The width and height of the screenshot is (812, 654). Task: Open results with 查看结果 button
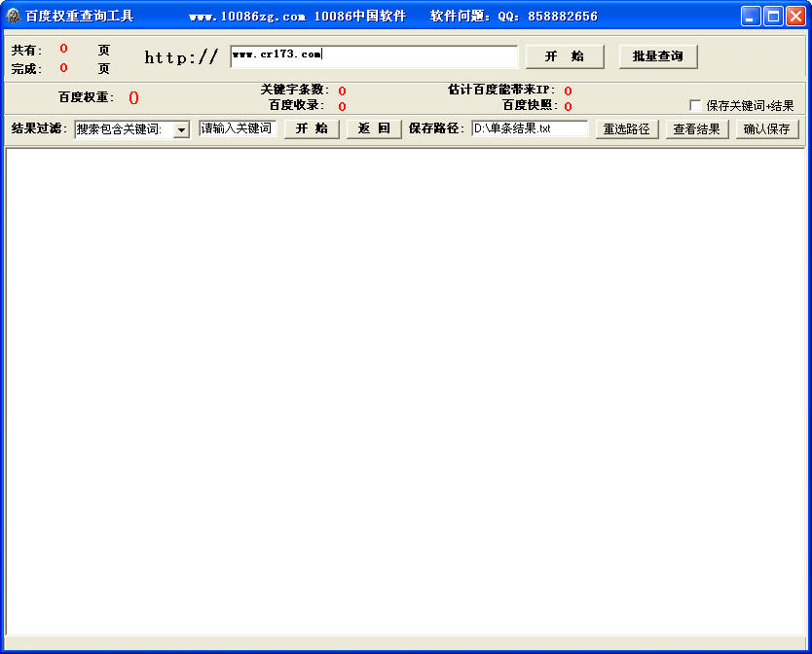(697, 128)
